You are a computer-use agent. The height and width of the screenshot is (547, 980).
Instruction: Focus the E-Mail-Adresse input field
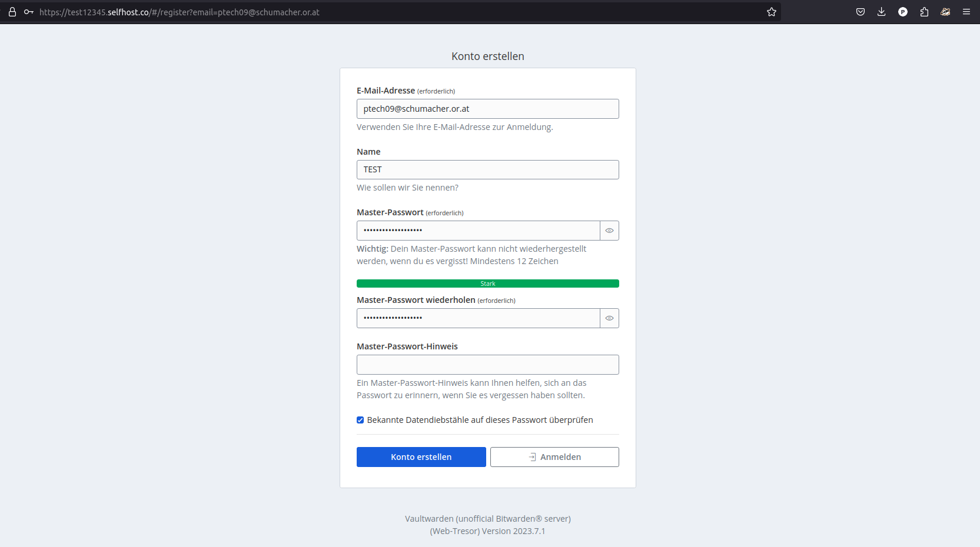(487, 109)
